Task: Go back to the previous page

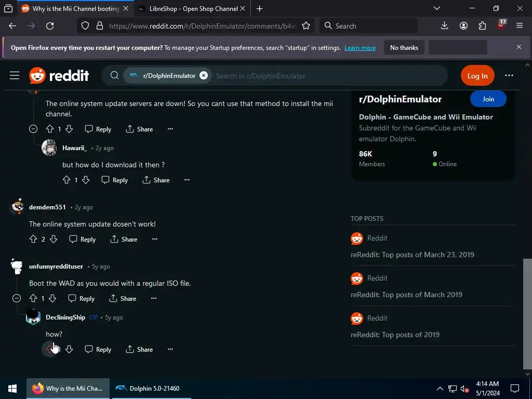Action: click(12, 26)
